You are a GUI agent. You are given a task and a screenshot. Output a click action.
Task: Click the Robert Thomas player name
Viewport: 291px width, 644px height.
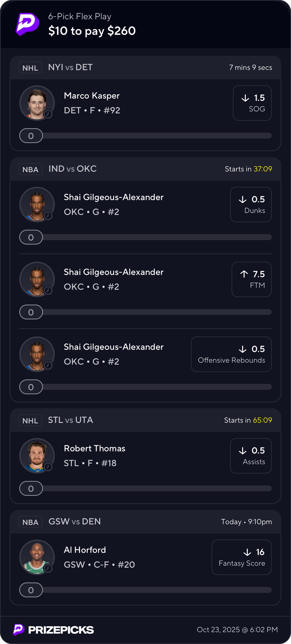95,448
